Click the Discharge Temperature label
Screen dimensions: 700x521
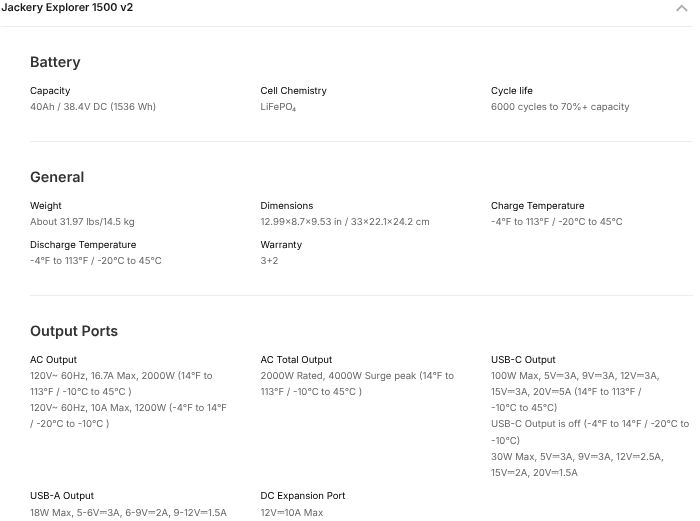83,245
